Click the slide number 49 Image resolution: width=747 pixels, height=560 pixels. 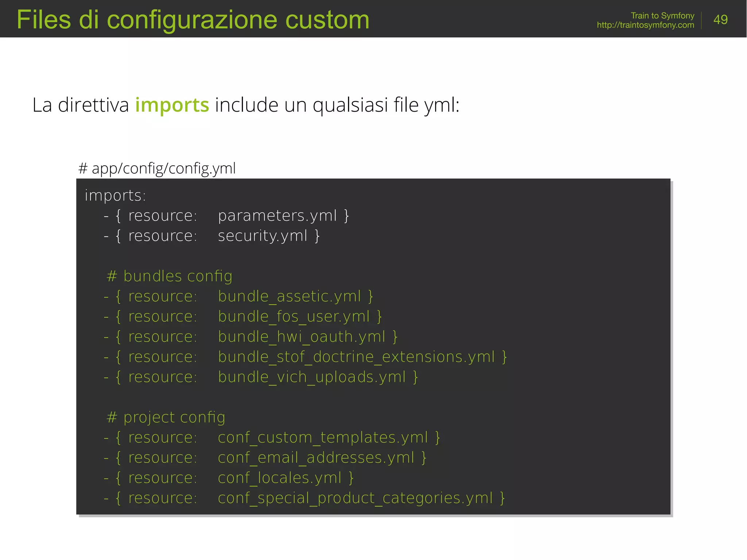click(x=720, y=19)
